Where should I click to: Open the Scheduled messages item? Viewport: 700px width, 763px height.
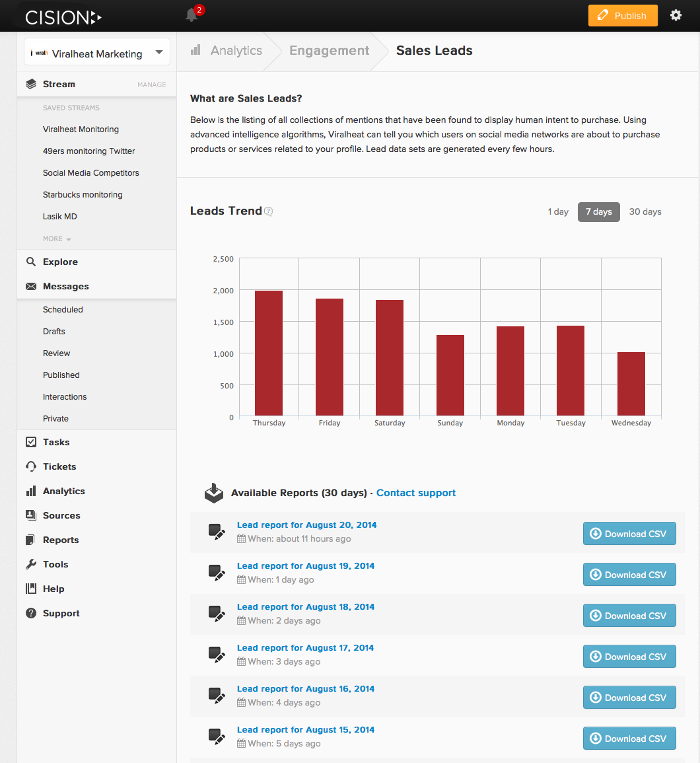coord(63,309)
